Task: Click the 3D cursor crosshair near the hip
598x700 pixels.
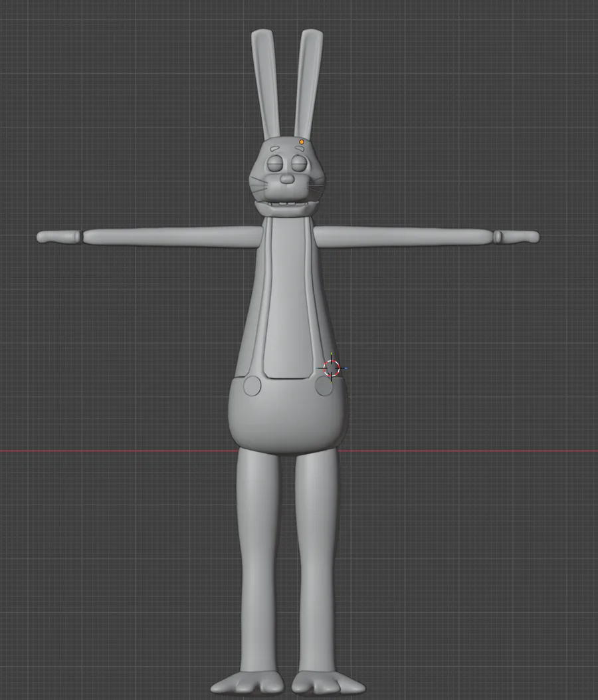Action: 332,368
